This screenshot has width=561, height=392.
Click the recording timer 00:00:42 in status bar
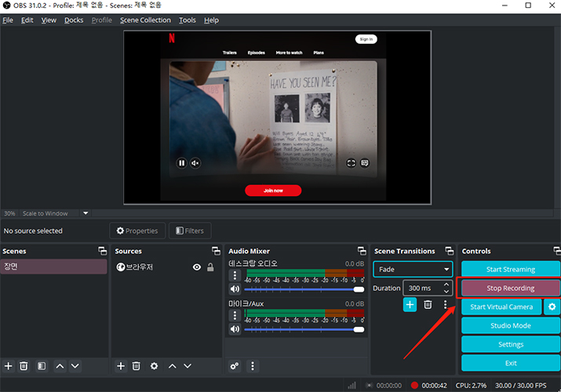434,385
